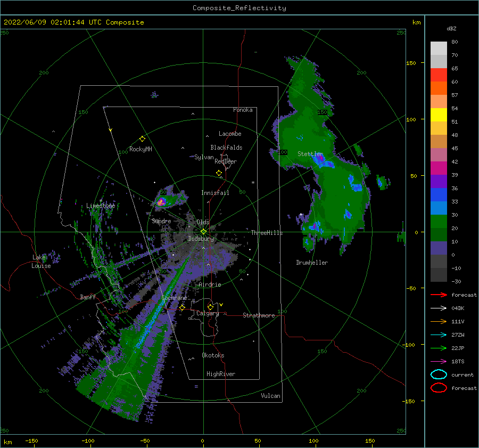Image resolution: width=479 pixels, height=448 pixels.
Task: Click the Banff label
Action: coord(88,297)
